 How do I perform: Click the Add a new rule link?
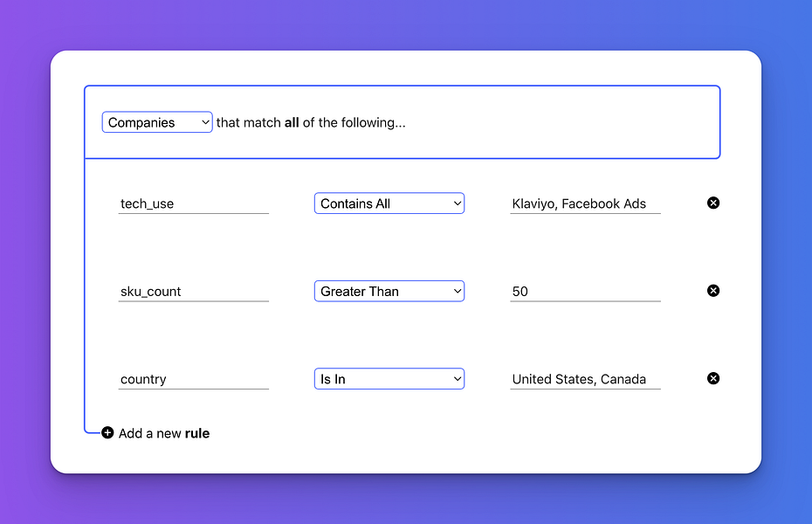(164, 433)
